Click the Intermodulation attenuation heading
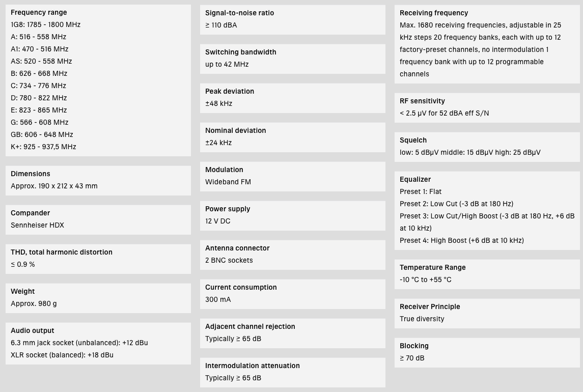This screenshot has width=583, height=392. pos(253,366)
